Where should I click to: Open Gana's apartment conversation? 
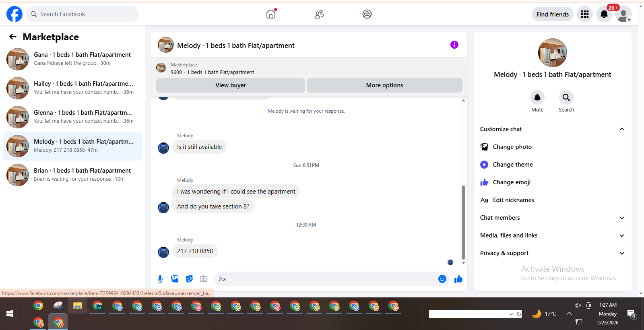point(72,59)
